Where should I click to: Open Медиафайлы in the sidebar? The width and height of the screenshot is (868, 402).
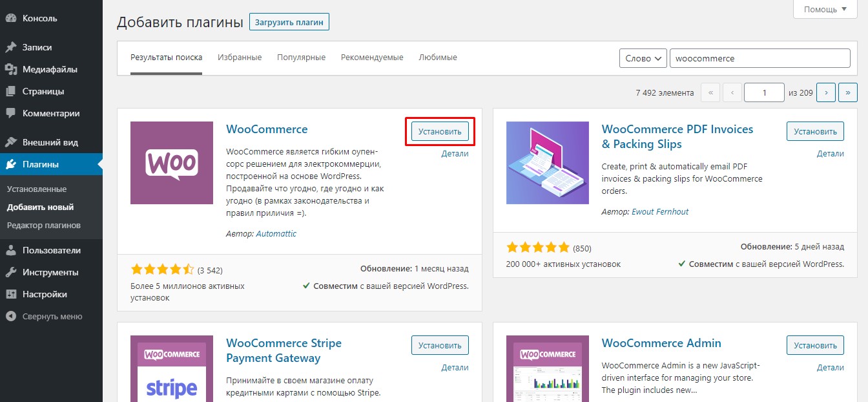click(50, 69)
